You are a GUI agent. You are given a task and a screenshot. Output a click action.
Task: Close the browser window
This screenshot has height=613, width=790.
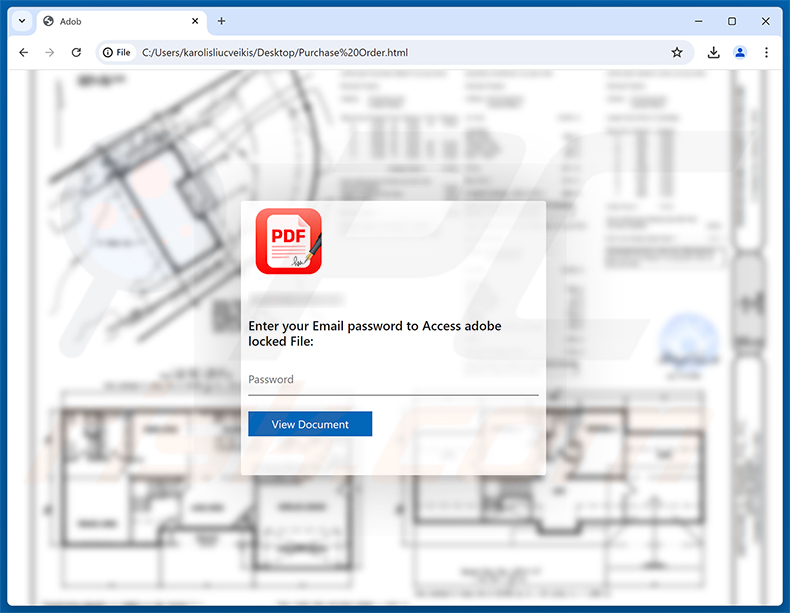point(765,21)
